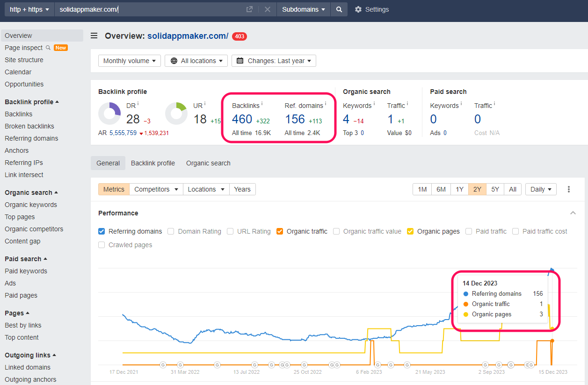This screenshot has width=588, height=385.
Task: Open Site structure sidebar link
Action: 24,60
